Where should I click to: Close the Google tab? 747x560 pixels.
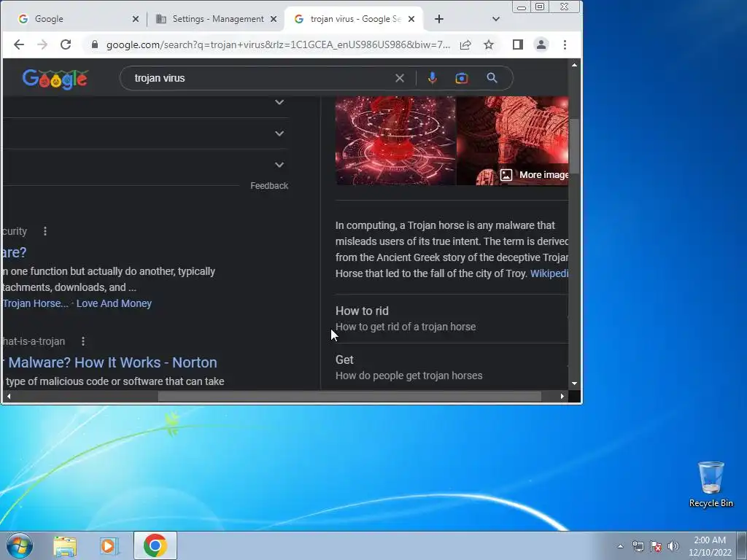(x=136, y=19)
